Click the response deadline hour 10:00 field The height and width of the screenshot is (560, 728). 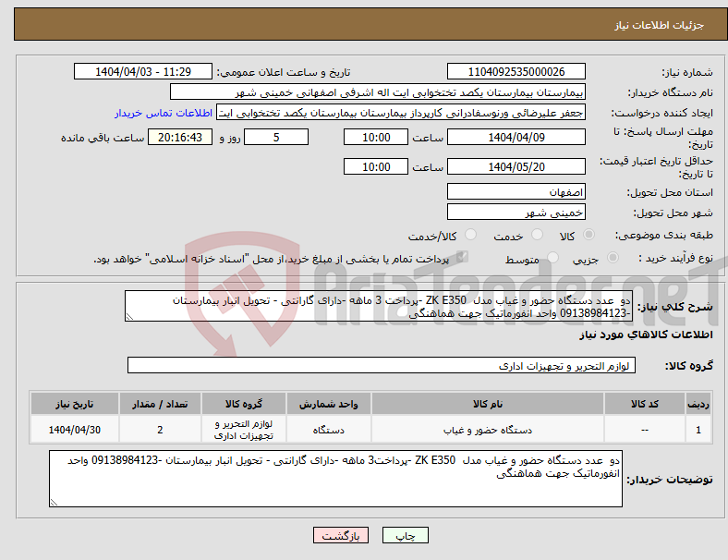click(x=376, y=137)
